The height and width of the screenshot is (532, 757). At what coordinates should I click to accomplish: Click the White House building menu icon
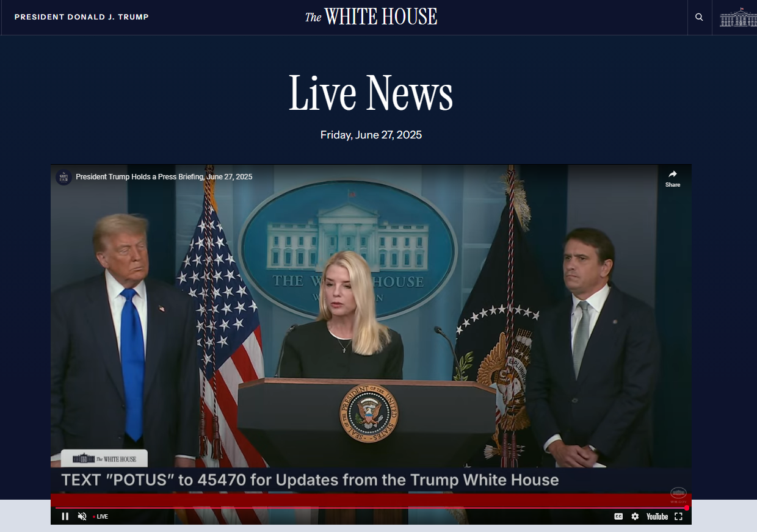click(x=738, y=17)
